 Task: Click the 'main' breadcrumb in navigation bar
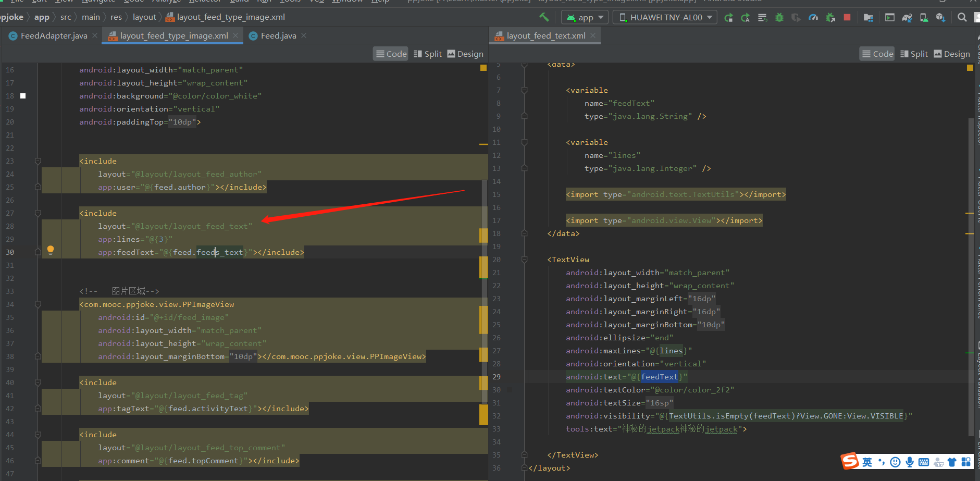[x=91, y=17]
